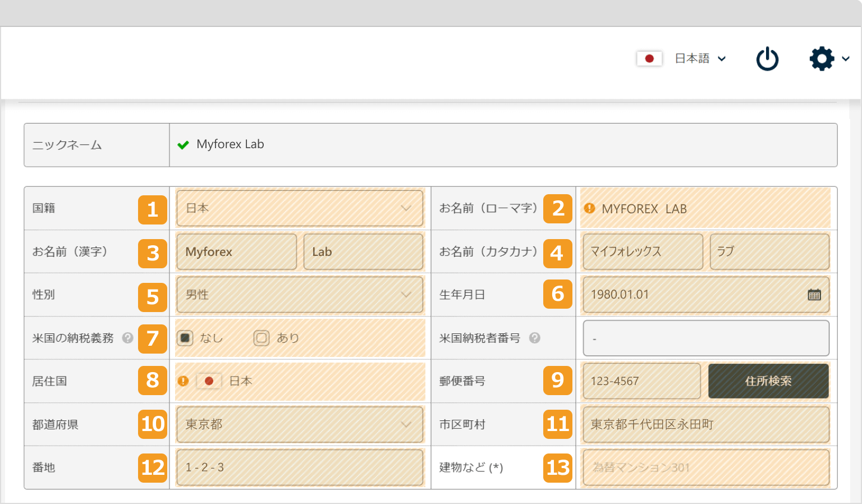
Task: Click the katakana field ラブ
Action: coord(769,251)
